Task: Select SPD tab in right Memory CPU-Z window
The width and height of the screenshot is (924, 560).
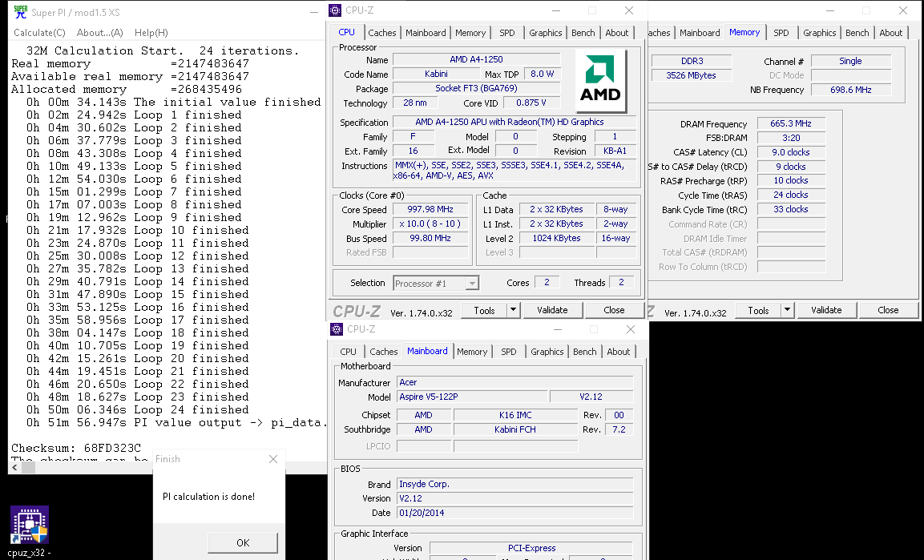Action: click(781, 32)
